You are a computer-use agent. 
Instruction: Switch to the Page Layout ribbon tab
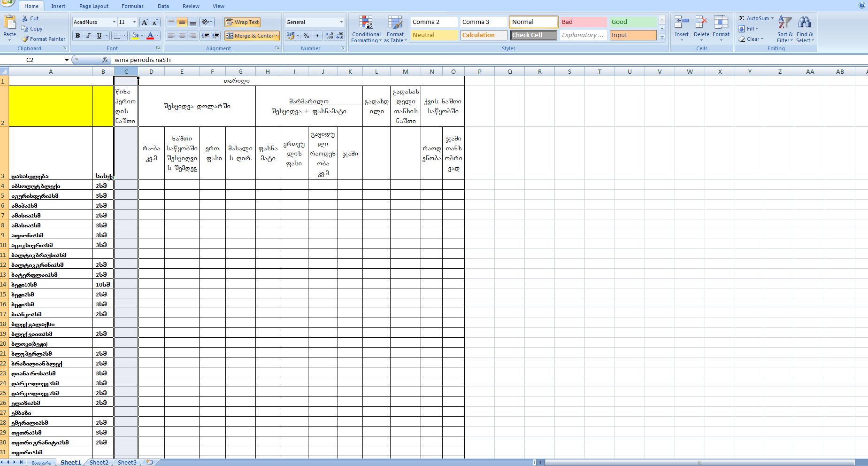click(93, 6)
